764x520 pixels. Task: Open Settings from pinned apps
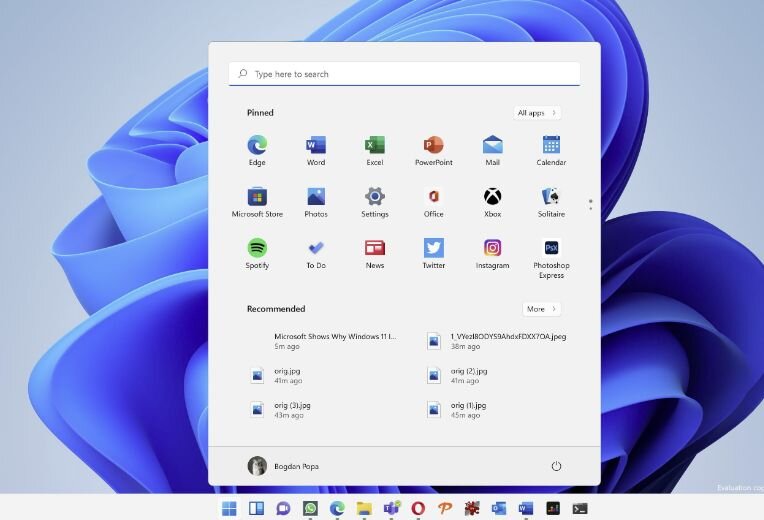tap(375, 202)
